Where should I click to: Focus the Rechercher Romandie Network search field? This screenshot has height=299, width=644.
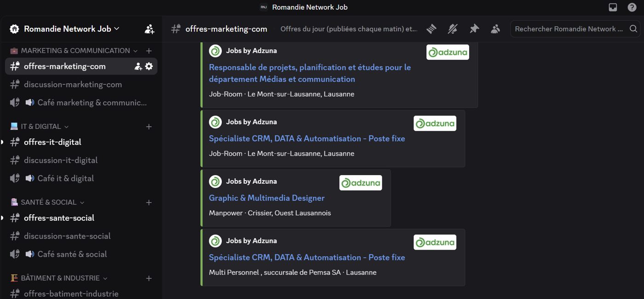(x=575, y=29)
